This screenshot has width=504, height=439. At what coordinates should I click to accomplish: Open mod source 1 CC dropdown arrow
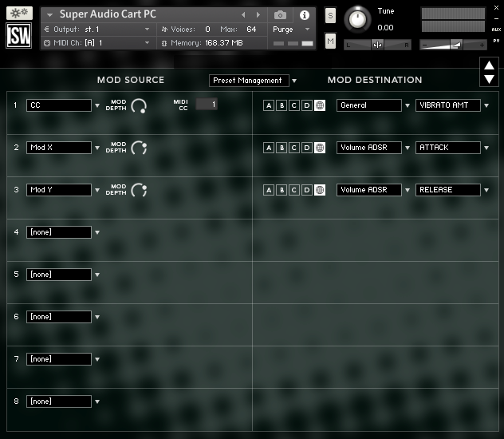[97, 105]
